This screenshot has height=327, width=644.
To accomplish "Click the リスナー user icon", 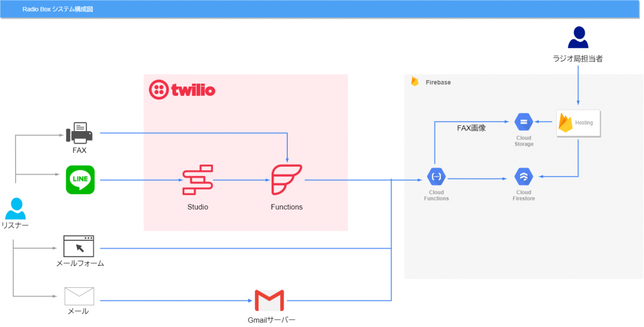I will (16, 209).
